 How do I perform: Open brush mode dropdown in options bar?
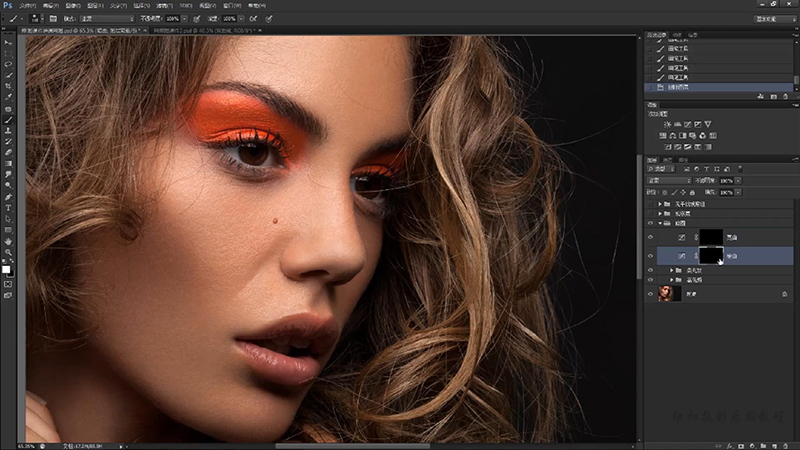pos(107,19)
